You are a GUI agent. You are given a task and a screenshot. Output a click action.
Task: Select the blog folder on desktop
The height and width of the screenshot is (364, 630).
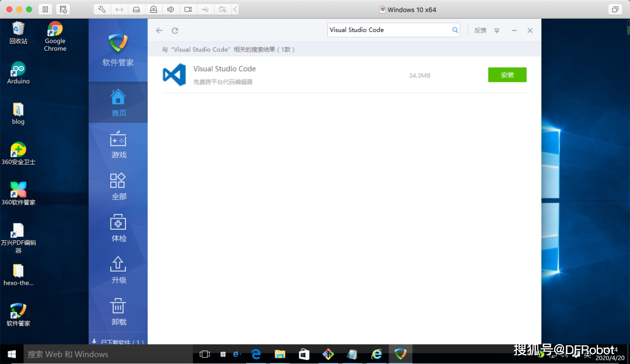click(18, 114)
